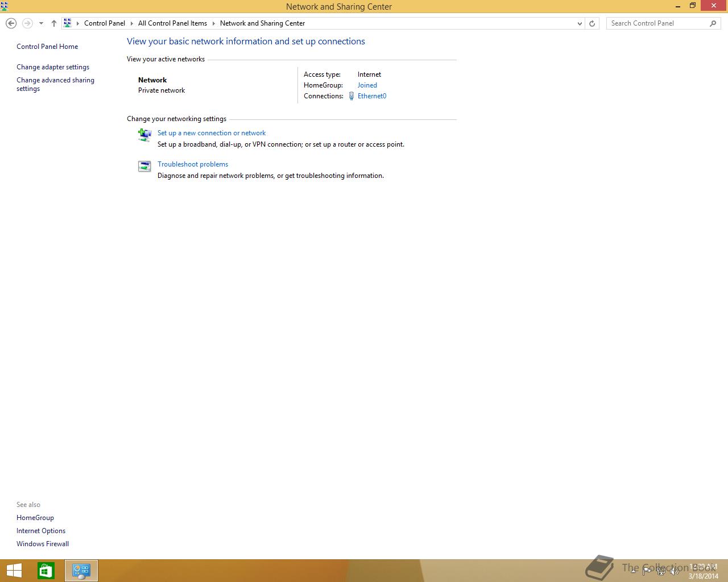Minimize the Network and Sharing Center window
728x582 pixels.
coord(678,6)
